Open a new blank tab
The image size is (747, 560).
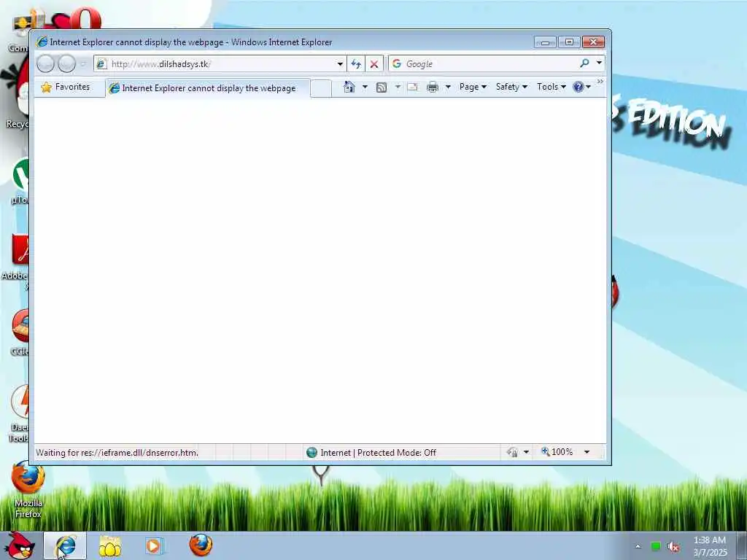(321, 88)
